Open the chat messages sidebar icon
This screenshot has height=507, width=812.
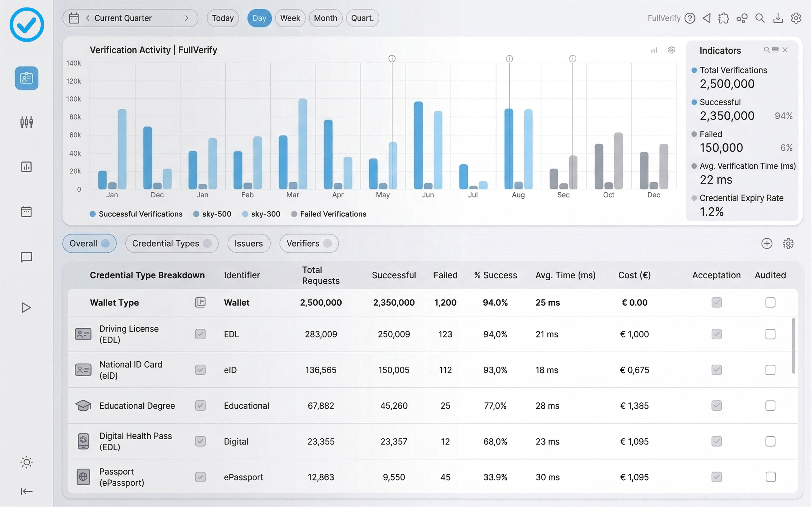(26, 257)
